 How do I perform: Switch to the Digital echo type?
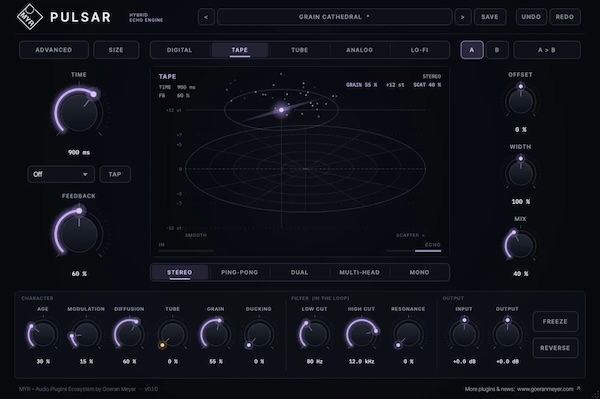[179, 50]
